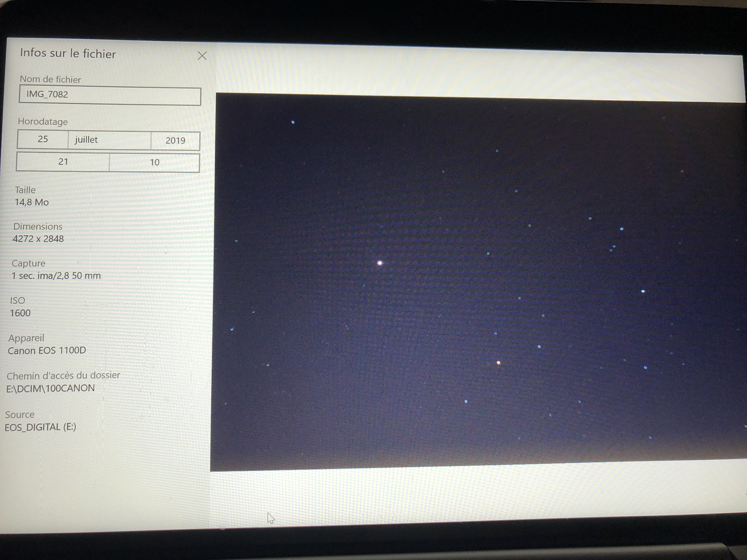Click the blue star at photo top-left
Screen dimensions: 747x560
coord(293,122)
